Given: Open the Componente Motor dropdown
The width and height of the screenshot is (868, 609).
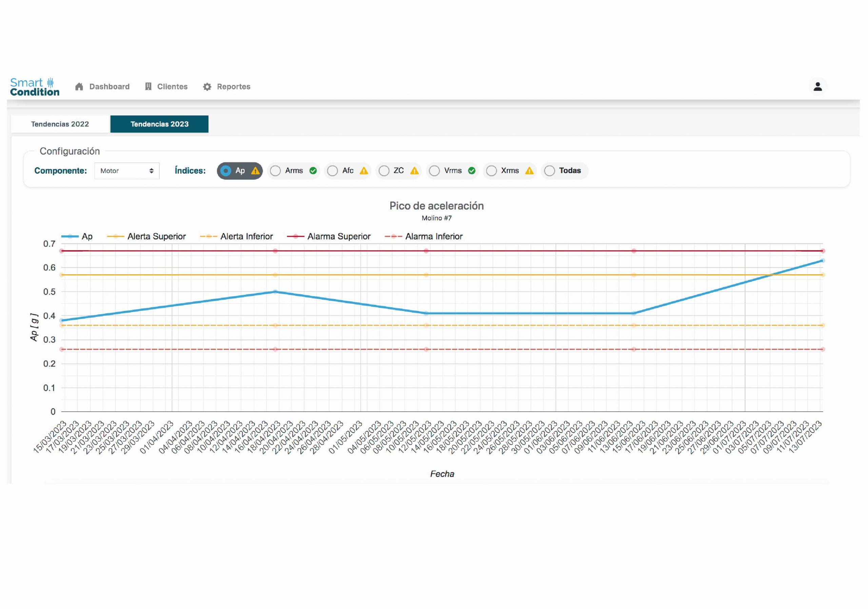Looking at the screenshot, I should 127,171.
